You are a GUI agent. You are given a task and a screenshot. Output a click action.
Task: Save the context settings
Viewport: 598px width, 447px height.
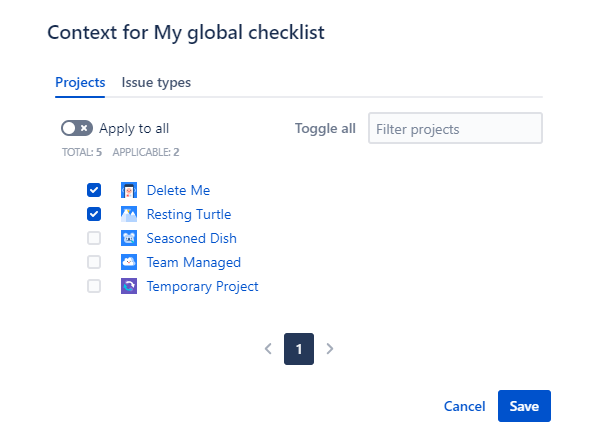(524, 406)
